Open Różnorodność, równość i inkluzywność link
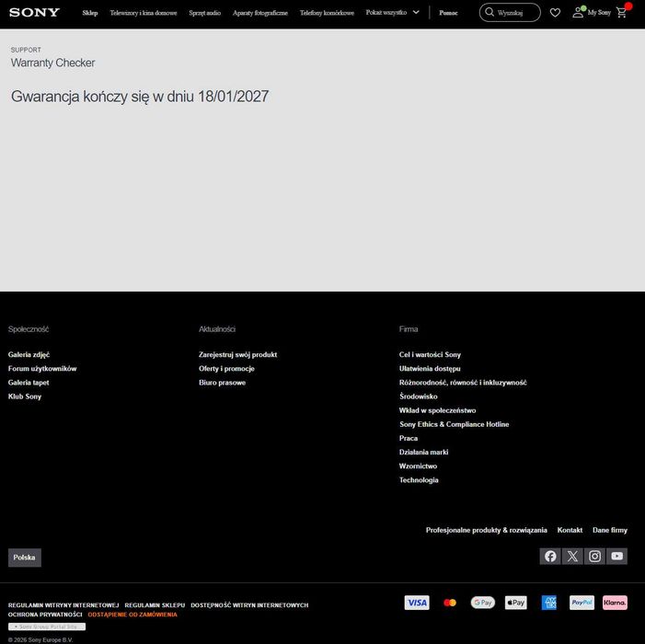Screen dimensions: 645x644 coord(463,383)
